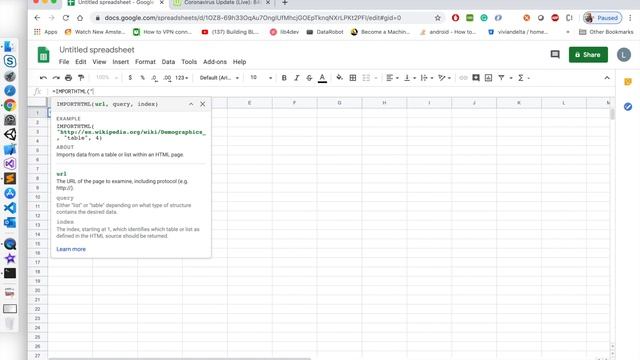Image resolution: width=640 pixels, height=360 pixels.
Task: Collapse the IMPORTHTML help popup with the caret
Action: 191,104
